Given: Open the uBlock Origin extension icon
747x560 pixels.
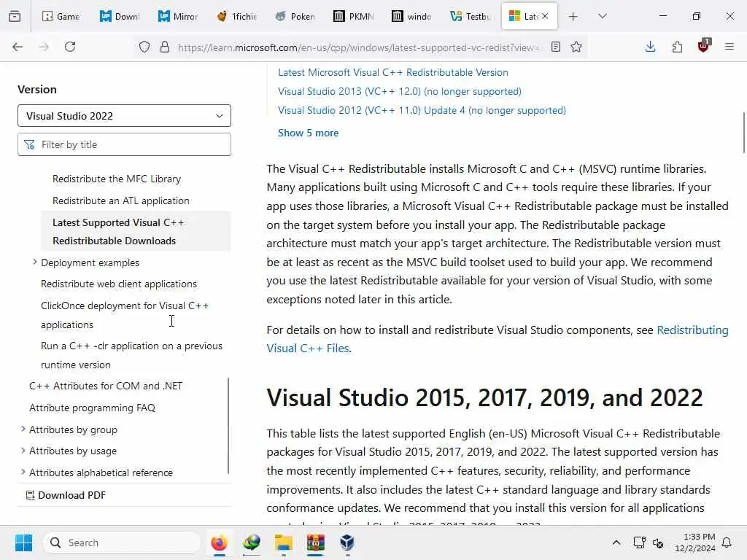Looking at the screenshot, I should (704, 46).
